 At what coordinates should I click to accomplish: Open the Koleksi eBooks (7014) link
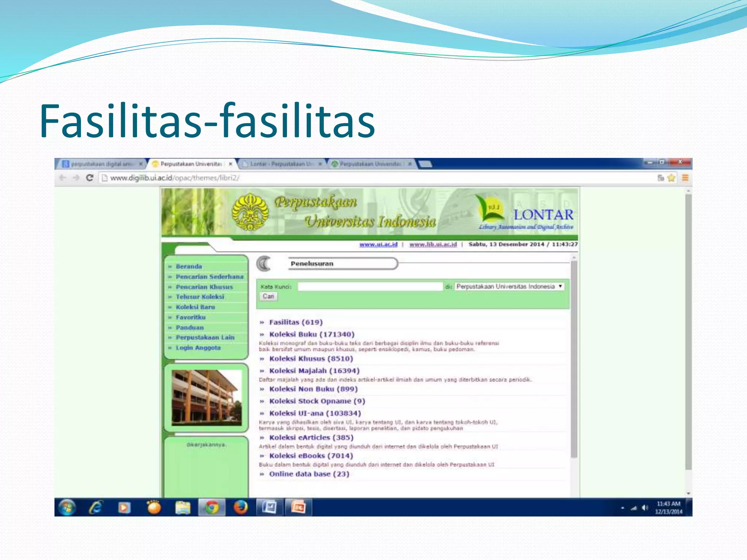tap(311, 456)
